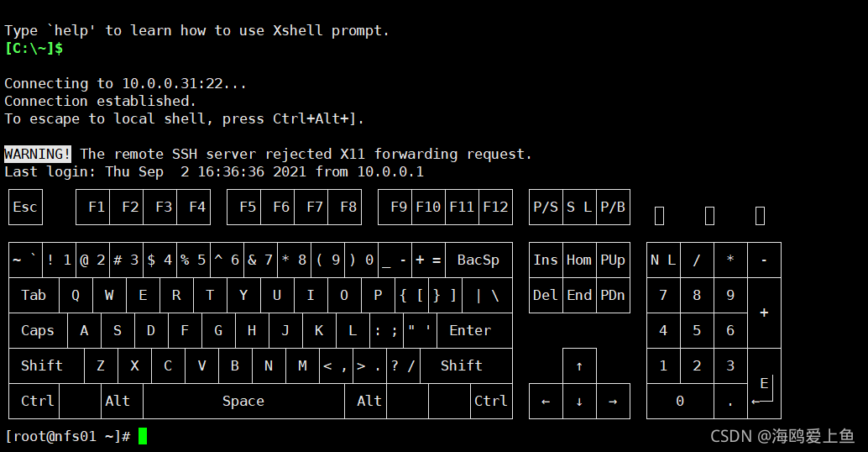The width and height of the screenshot is (868, 452).
Task: Click the numpad minus key
Action: coord(764,260)
